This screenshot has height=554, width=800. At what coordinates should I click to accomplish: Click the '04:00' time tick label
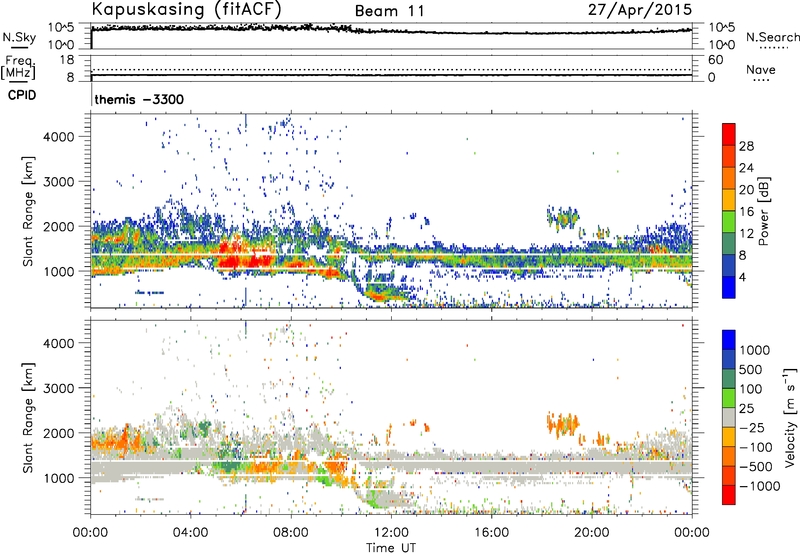190,532
